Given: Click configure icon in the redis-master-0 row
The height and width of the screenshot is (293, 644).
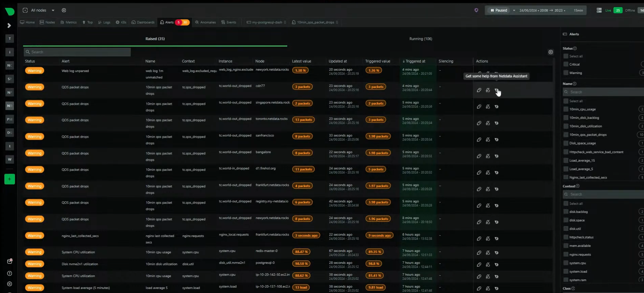Looking at the screenshot, I should (479, 253).
